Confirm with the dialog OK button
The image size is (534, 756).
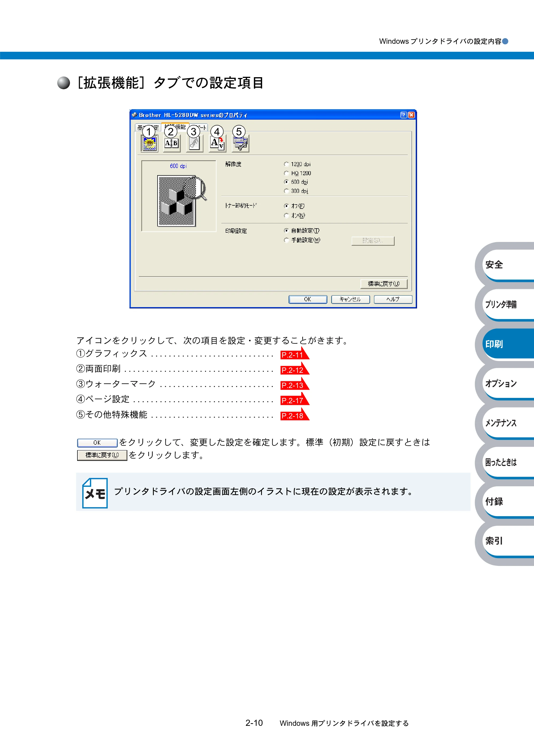308,299
